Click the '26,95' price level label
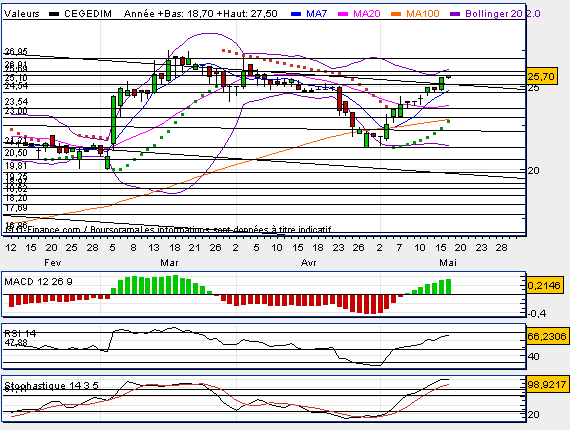Image resolution: width=570 pixels, height=430 pixels. click(16, 51)
